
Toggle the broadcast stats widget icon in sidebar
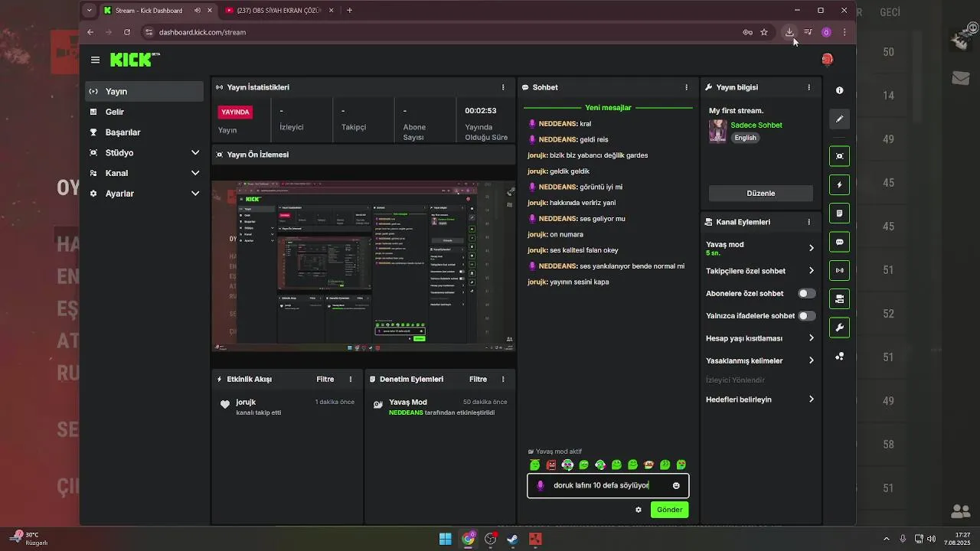click(839, 270)
